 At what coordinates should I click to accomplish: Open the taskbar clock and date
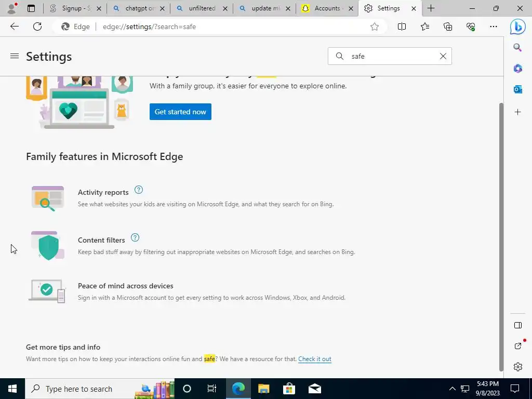[487, 389]
